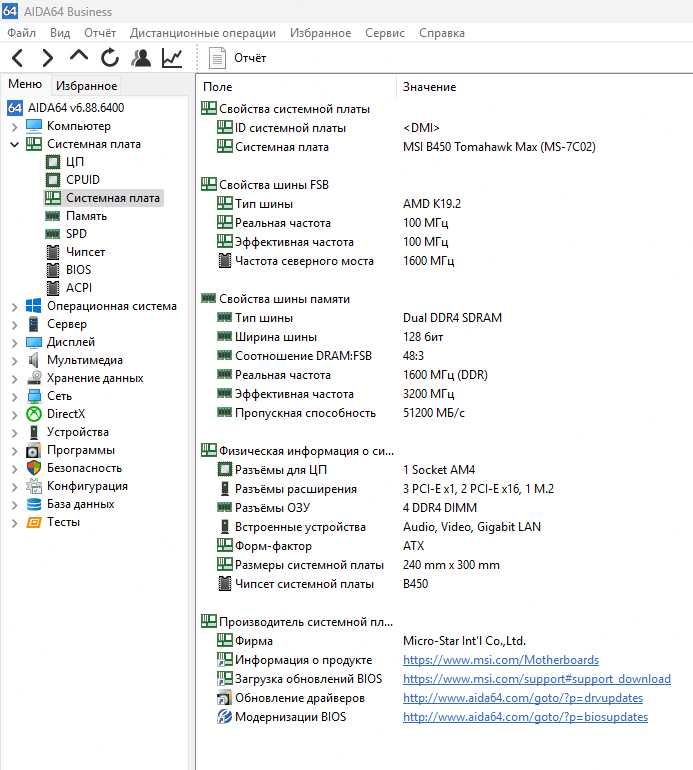Select the highlighted Системная плата subitem
This screenshot has width=693, height=770.
coord(104,198)
